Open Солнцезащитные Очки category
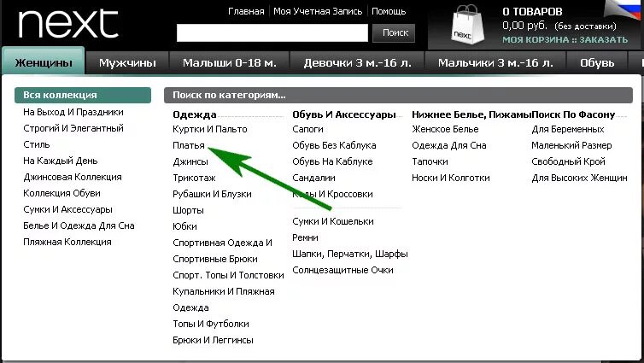This screenshot has width=644, height=363. click(x=342, y=270)
